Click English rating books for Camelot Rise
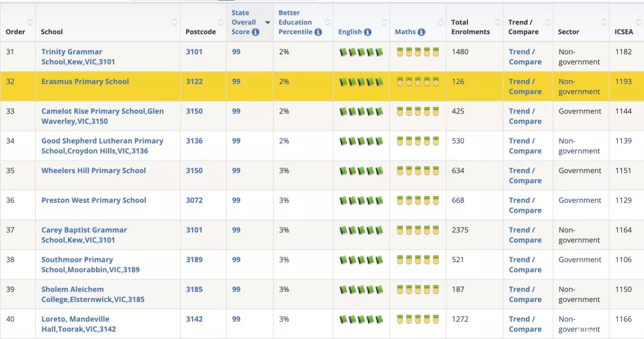The image size is (644, 339). [361, 112]
